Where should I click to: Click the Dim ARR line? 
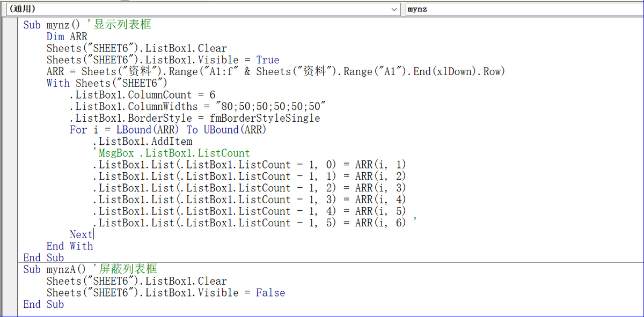pyautogui.click(x=67, y=37)
